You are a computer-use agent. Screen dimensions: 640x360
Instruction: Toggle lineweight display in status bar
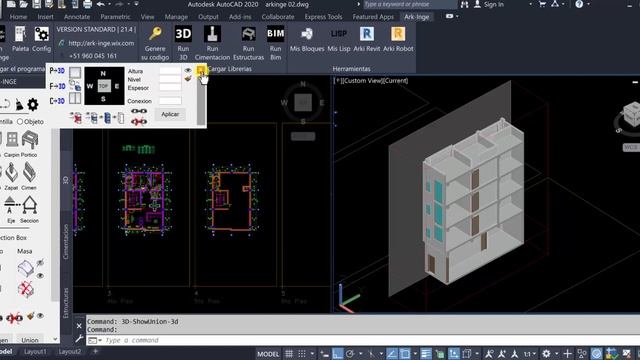pyautogui.click(x=425, y=354)
